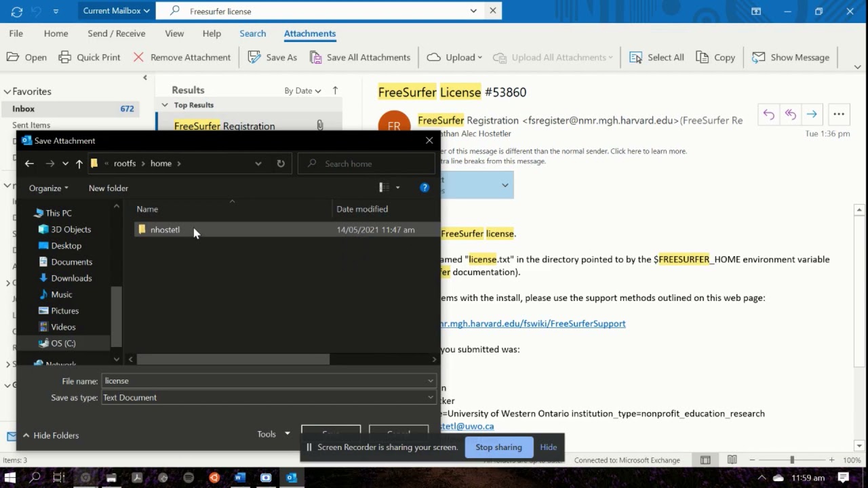Click Hide in the screen recorder bar
The image size is (868, 488).
(549, 447)
